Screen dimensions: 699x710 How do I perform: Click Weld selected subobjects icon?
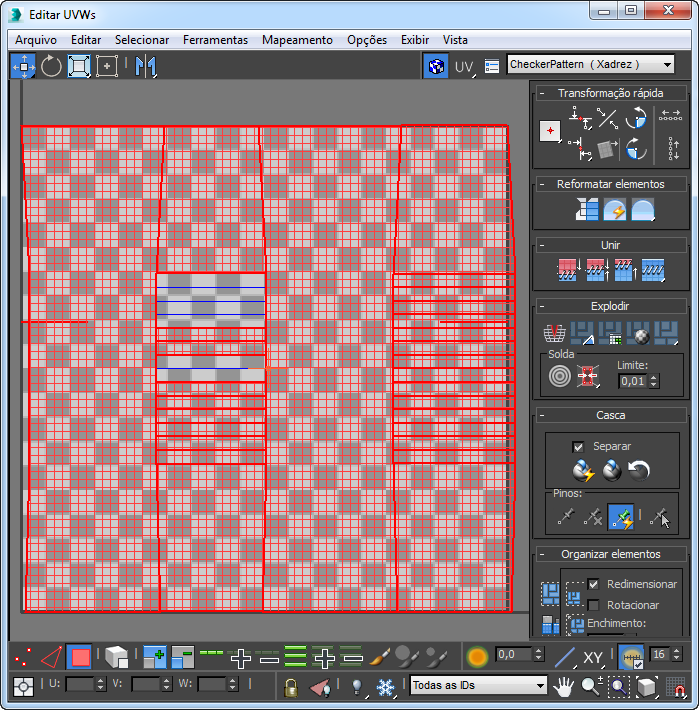[x=588, y=376]
